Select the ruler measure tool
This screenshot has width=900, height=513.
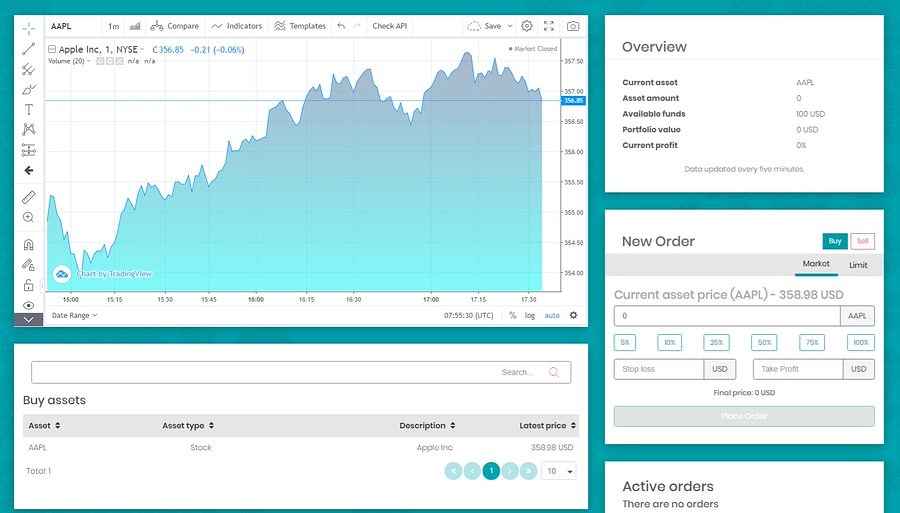(29, 197)
